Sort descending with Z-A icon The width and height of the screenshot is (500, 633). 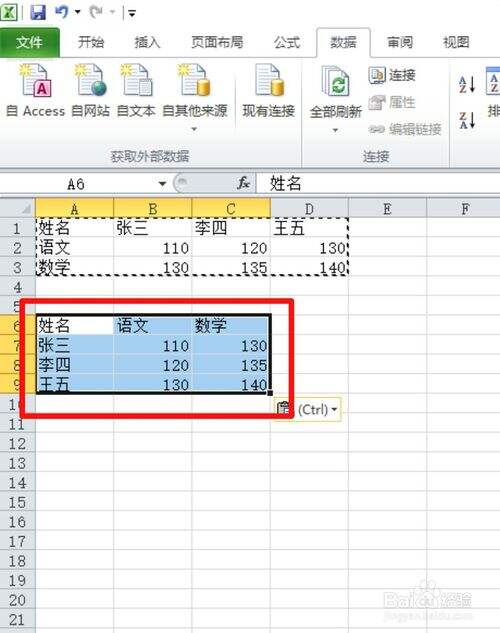tap(467, 120)
